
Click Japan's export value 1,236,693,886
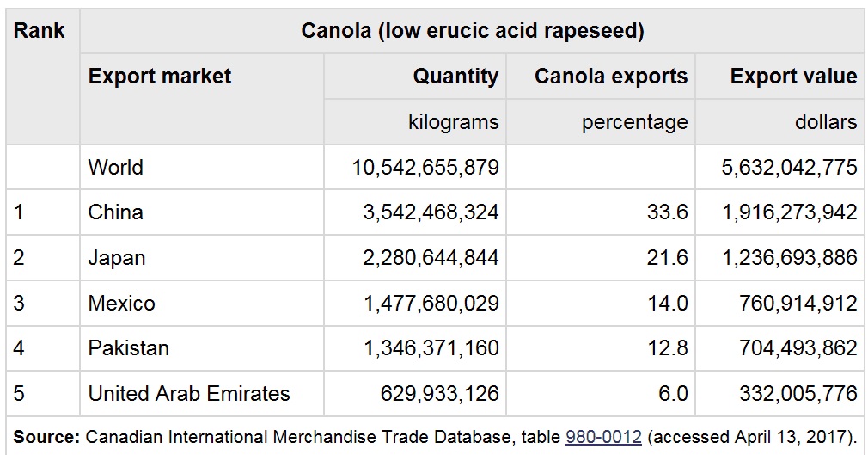pos(790,257)
